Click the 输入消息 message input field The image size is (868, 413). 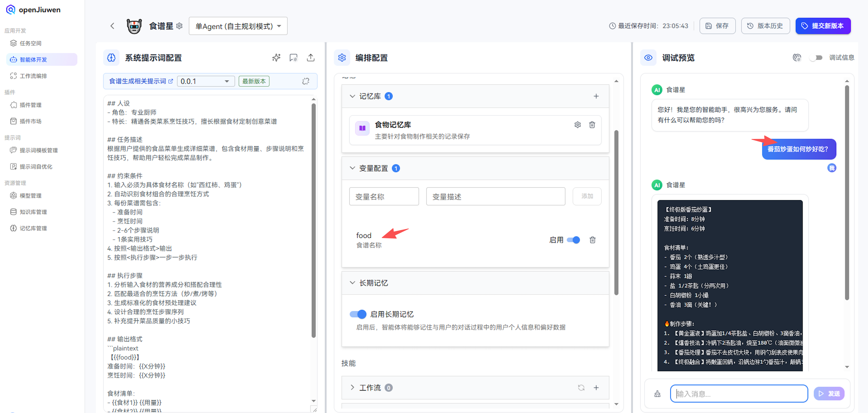(x=739, y=393)
